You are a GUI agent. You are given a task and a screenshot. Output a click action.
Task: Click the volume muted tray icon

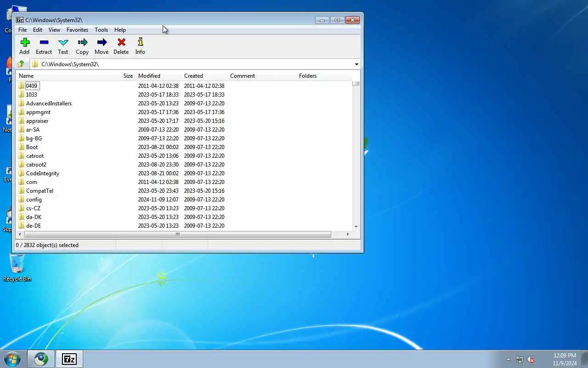click(531, 359)
